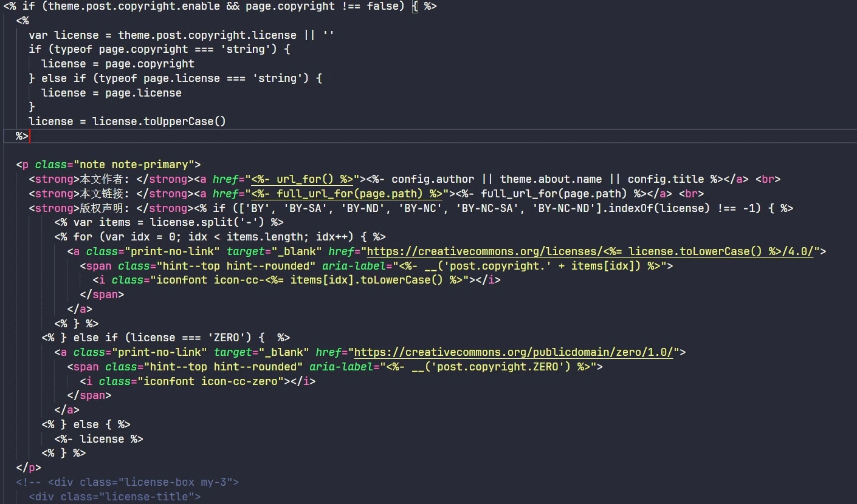Screen dimensions: 857x504
Task: Place cursor on license.toUpperCase() call
Action: pos(159,121)
